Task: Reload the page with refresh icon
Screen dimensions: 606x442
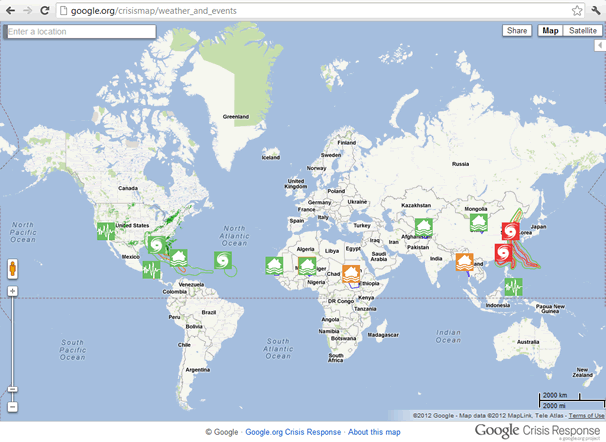Action: coord(45,10)
